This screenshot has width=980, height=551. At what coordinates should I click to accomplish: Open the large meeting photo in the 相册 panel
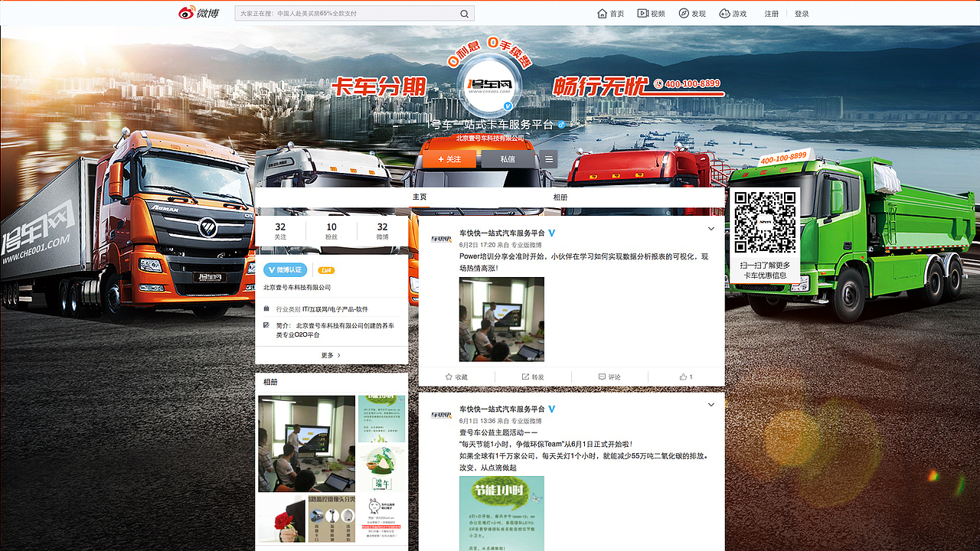[306, 443]
